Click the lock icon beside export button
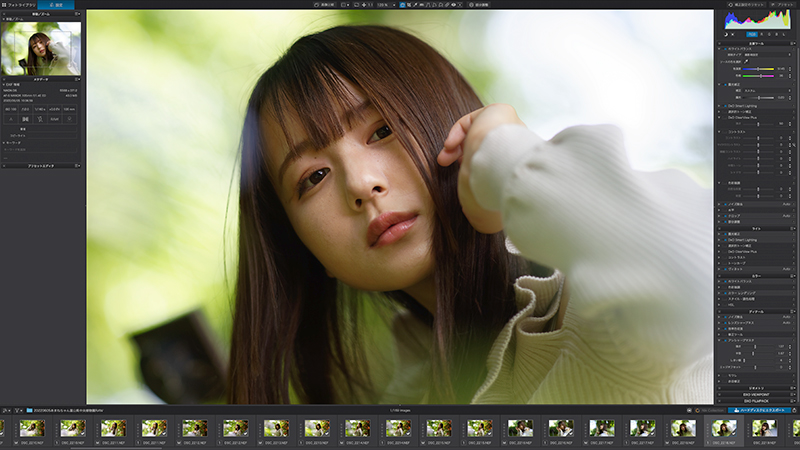Image resolution: width=800 pixels, height=450 pixels. [x=794, y=410]
